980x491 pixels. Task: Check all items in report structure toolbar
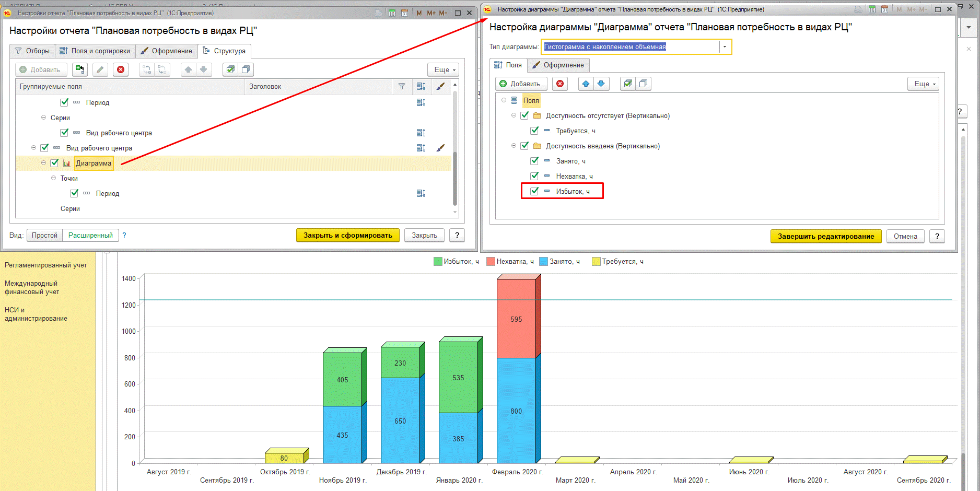click(x=230, y=69)
